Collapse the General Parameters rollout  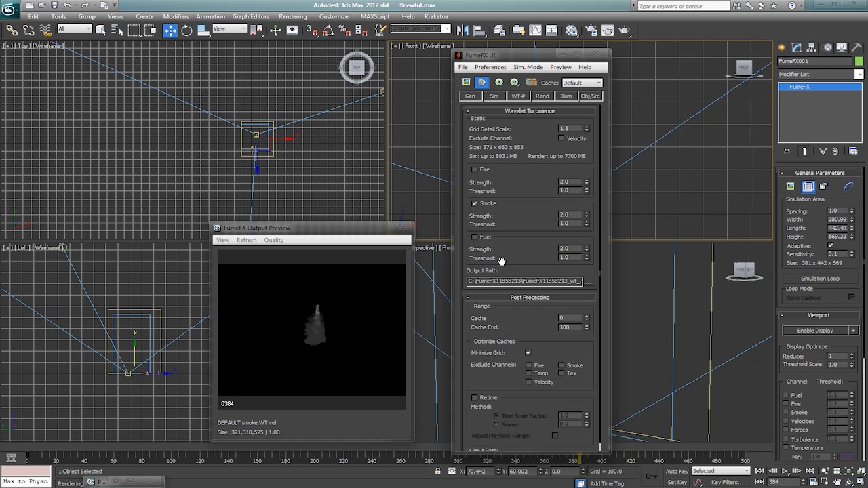pyautogui.click(x=819, y=173)
